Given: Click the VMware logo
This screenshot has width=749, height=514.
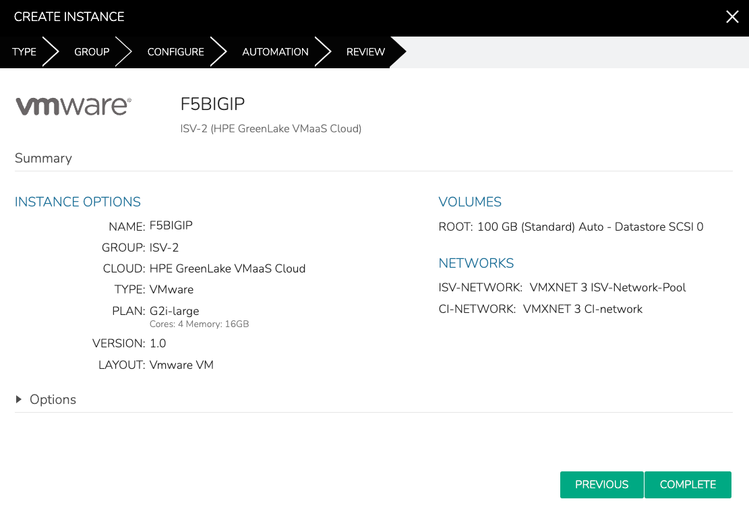Looking at the screenshot, I should [x=73, y=105].
